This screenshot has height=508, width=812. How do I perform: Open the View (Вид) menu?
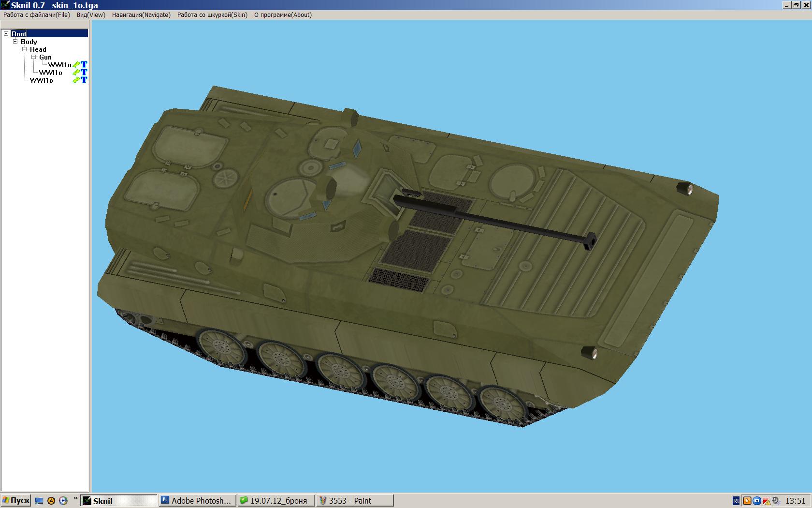(x=91, y=15)
